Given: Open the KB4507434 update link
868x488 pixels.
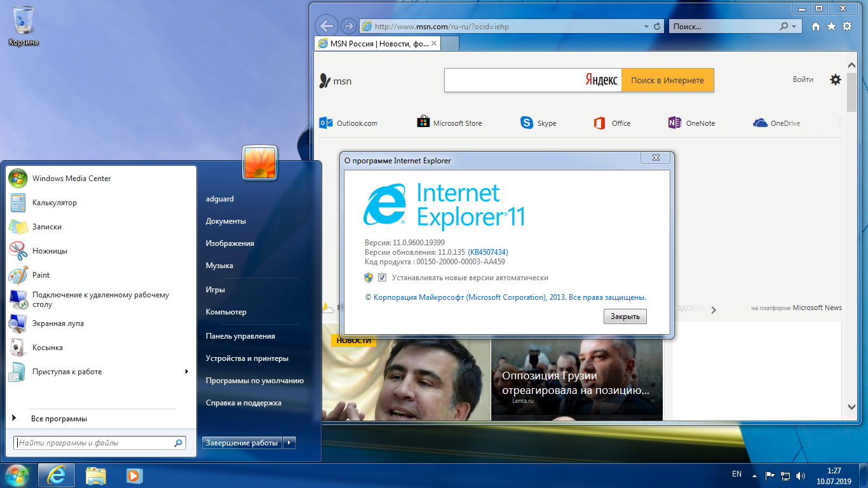Looking at the screenshot, I should point(488,252).
